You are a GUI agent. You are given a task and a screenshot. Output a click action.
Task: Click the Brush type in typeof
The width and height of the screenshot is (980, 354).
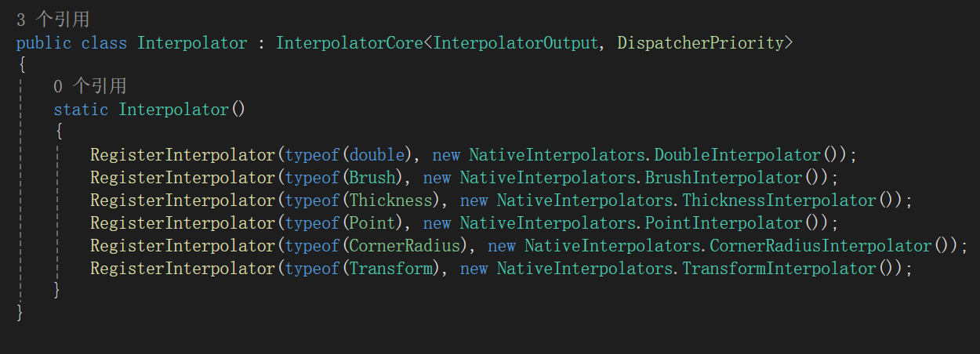coord(372,178)
